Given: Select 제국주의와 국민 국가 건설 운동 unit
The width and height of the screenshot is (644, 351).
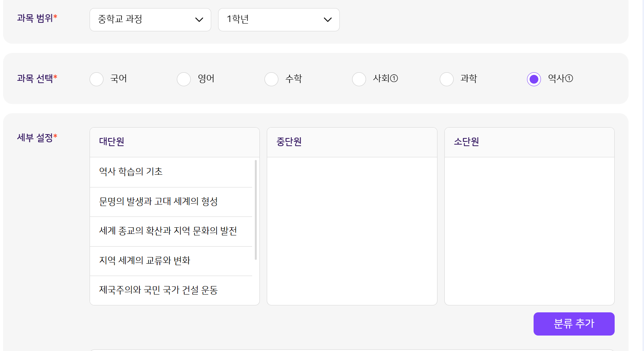Looking at the screenshot, I should 158,290.
